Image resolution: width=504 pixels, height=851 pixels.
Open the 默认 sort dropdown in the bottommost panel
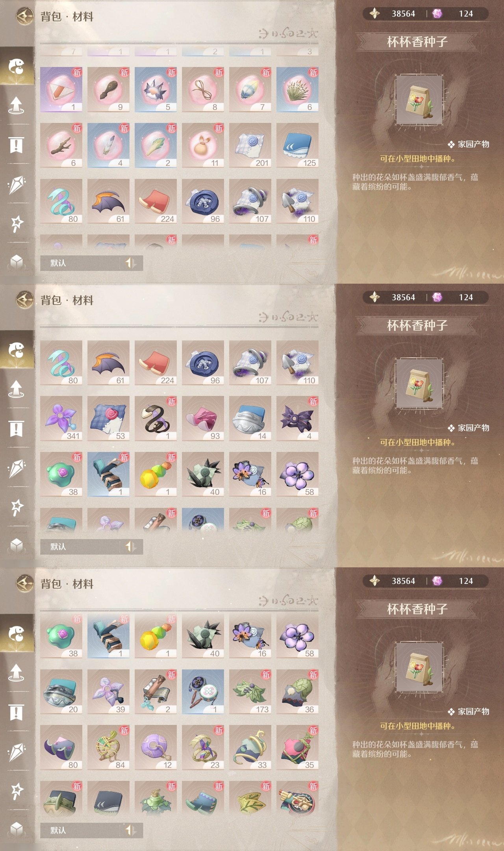pyautogui.click(x=80, y=830)
